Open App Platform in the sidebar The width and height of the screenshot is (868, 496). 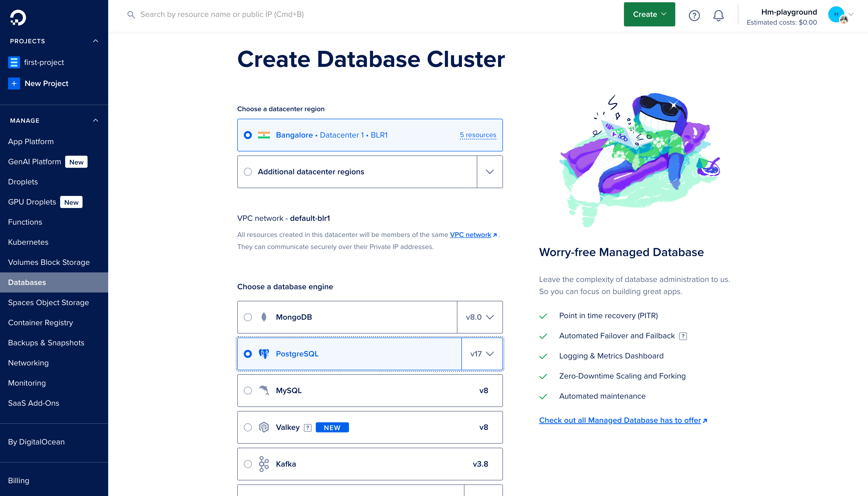[31, 141]
